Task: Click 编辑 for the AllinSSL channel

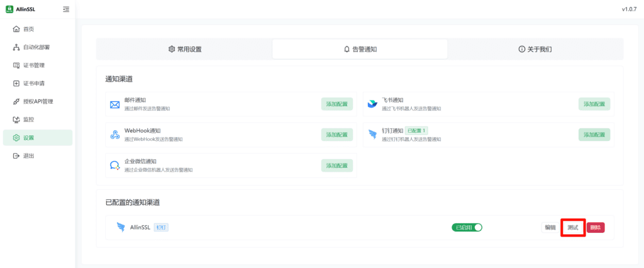Action: click(x=550, y=227)
